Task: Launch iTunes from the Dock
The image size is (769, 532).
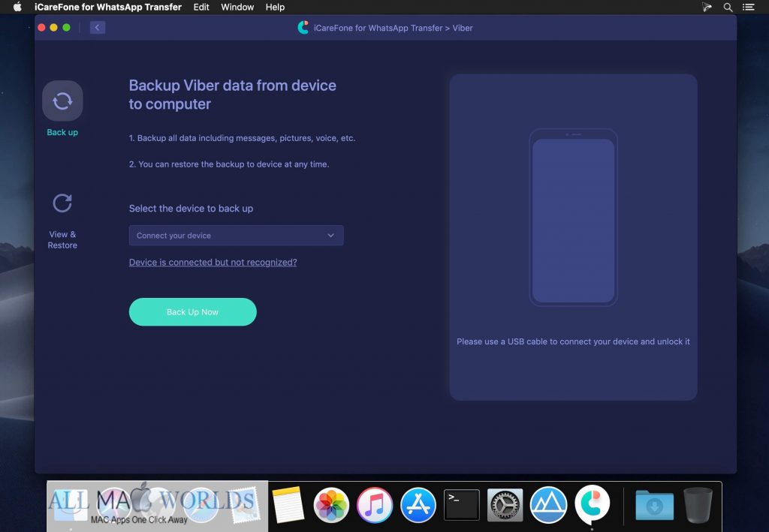Action: (x=375, y=505)
